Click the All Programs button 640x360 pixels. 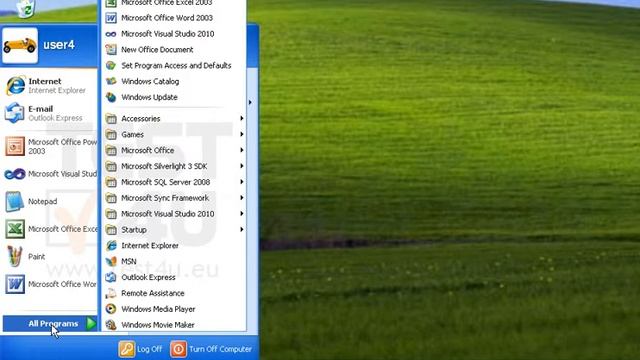(50, 324)
